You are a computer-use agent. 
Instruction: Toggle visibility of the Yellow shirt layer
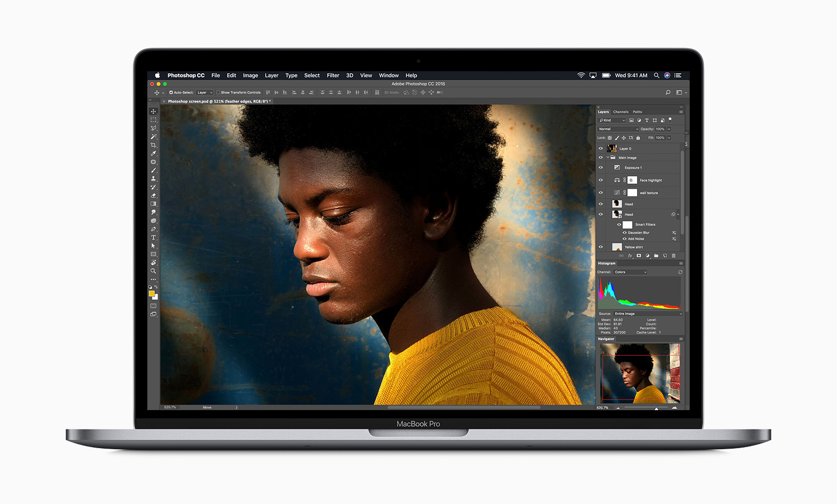(x=601, y=247)
